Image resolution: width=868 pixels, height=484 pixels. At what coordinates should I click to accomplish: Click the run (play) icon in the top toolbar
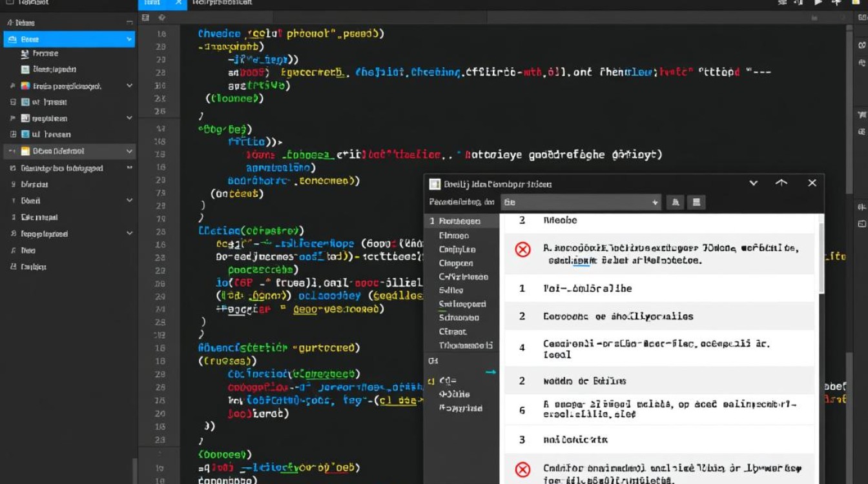[x=819, y=3]
